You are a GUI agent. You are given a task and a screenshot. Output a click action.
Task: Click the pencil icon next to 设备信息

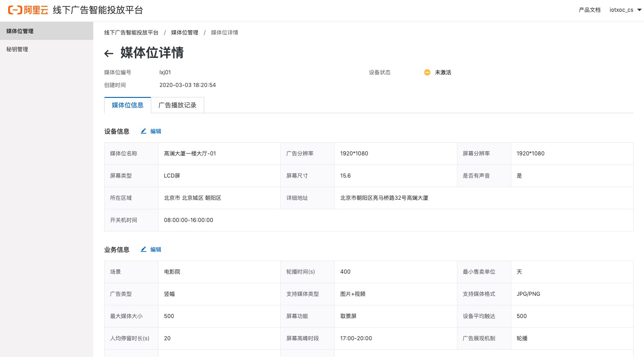click(x=144, y=131)
